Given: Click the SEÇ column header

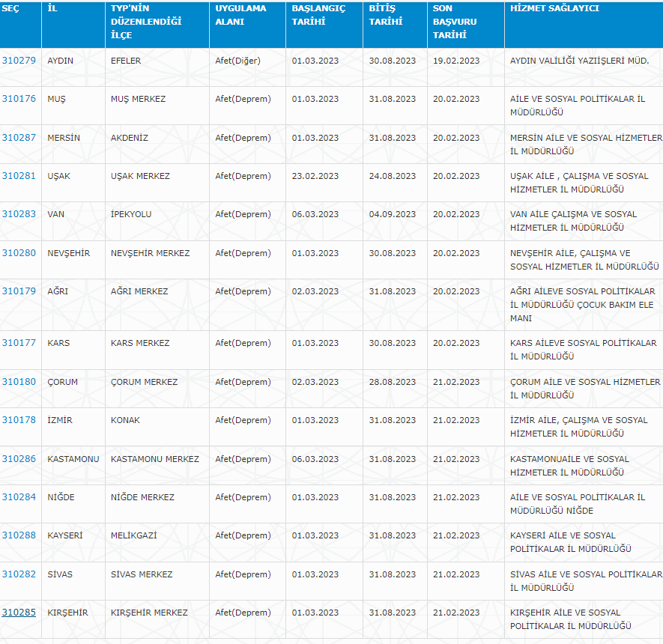Looking at the screenshot, I should pyautogui.click(x=20, y=25).
